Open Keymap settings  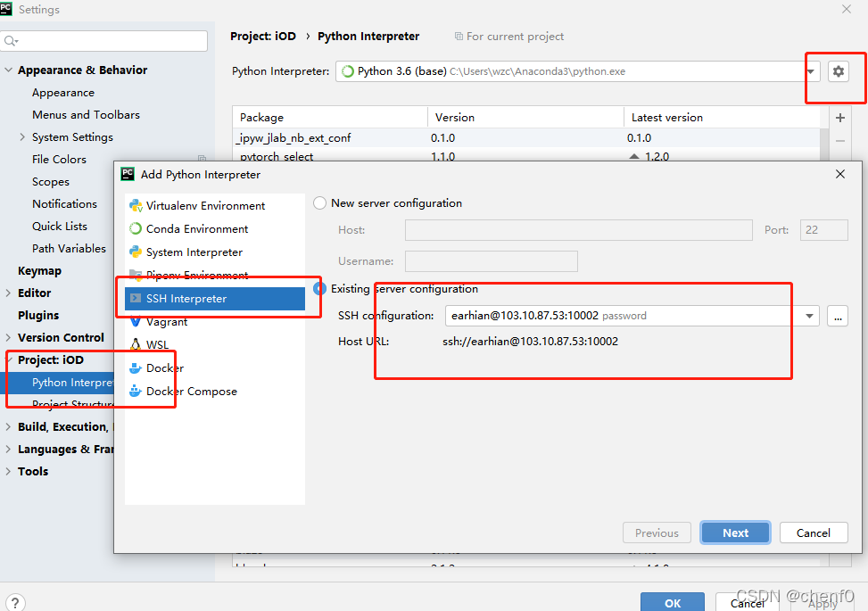(x=39, y=270)
